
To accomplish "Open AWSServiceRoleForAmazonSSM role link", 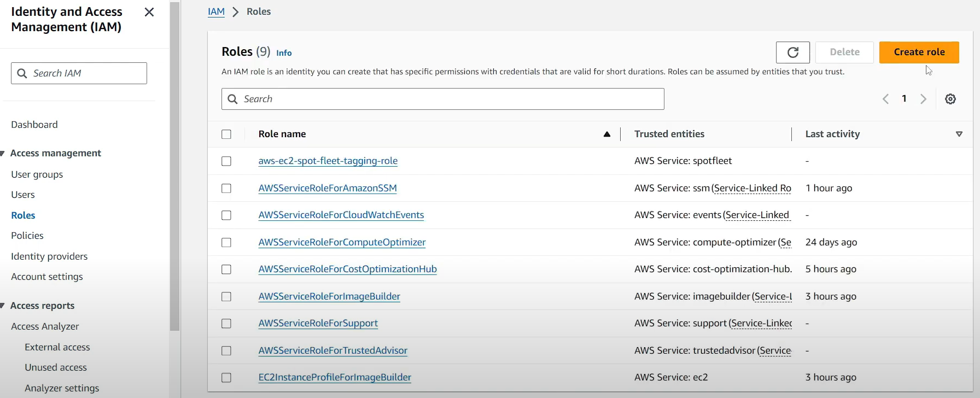I will [x=328, y=188].
